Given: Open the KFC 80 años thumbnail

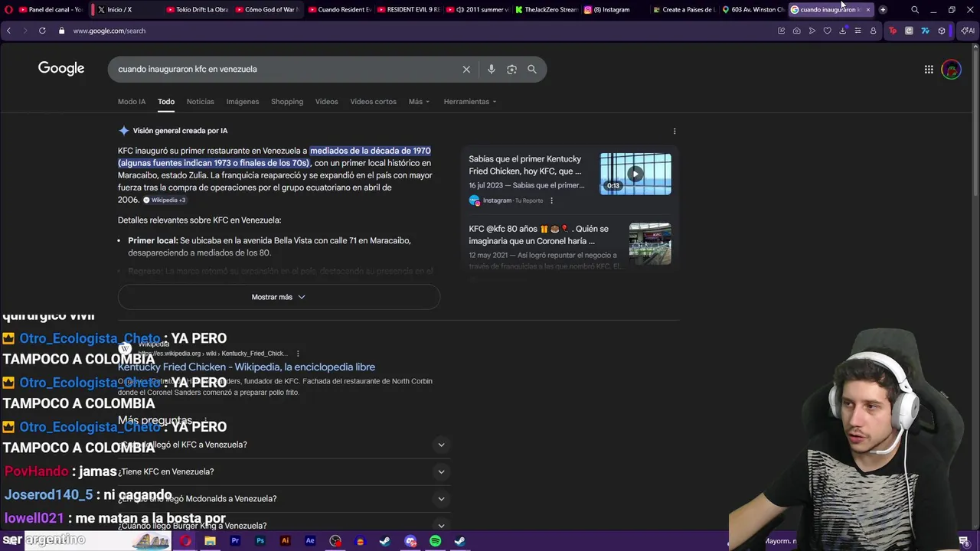Looking at the screenshot, I should (650, 243).
